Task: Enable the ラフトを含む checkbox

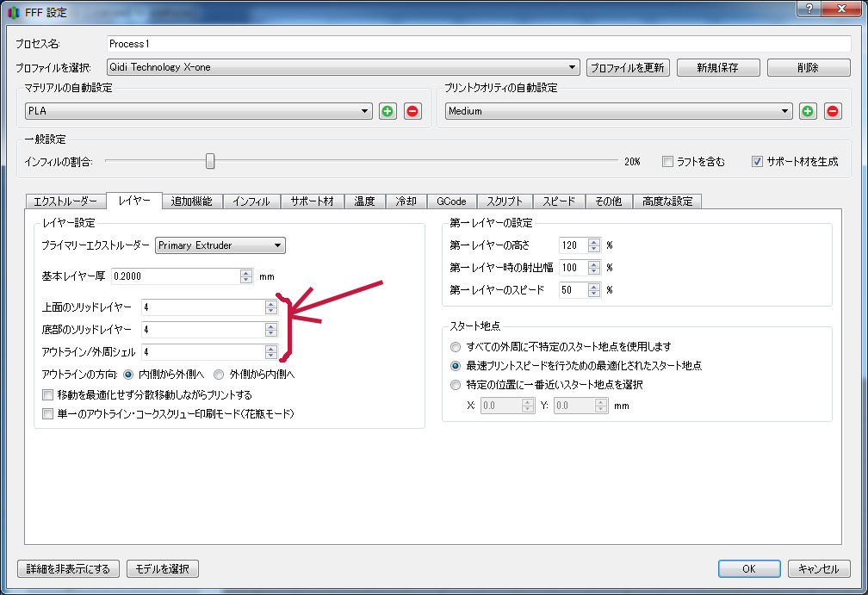Action: (x=668, y=161)
